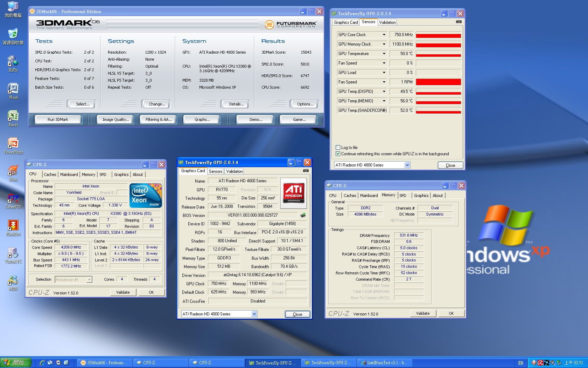The height and width of the screenshot is (368, 588).
Task: Click the CPU-Z Memory window title icon
Action: pyautogui.click(x=329, y=185)
